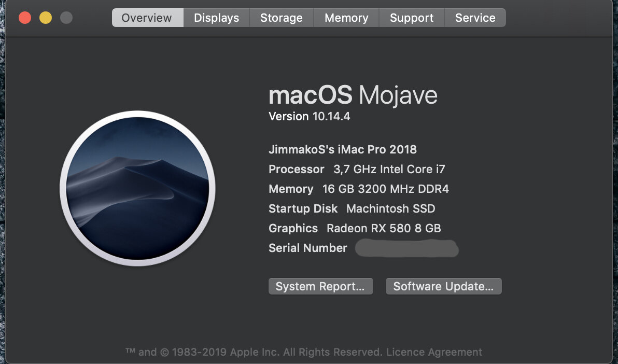Image resolution: width=618 pixels, height=364 pixels.
Task: Go to the Support tab
Action: click(412, 18)
